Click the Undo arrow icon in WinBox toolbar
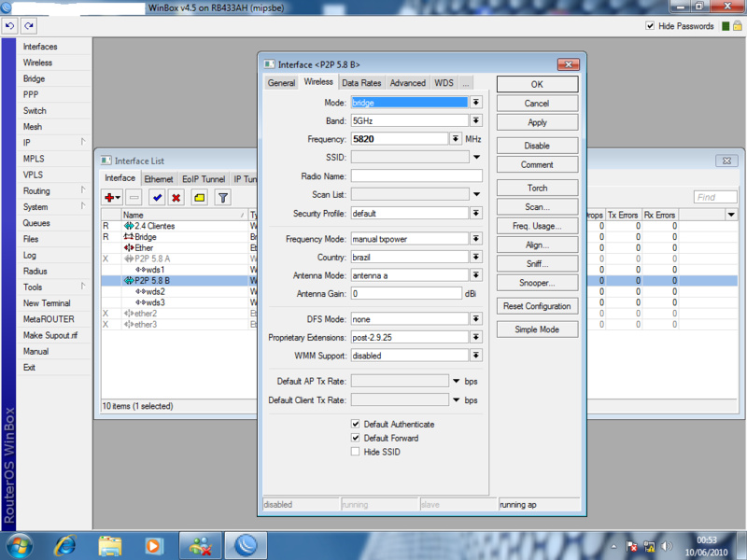 [x=9, y=26]
